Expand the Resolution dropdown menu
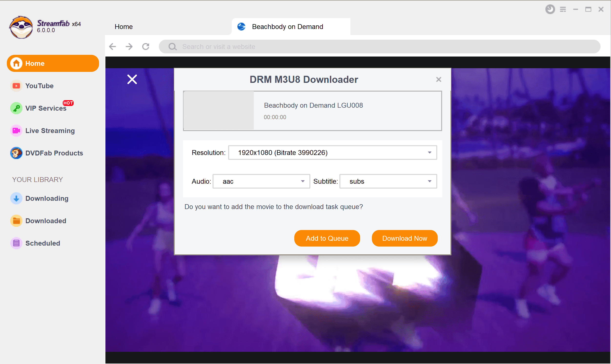 429,153
